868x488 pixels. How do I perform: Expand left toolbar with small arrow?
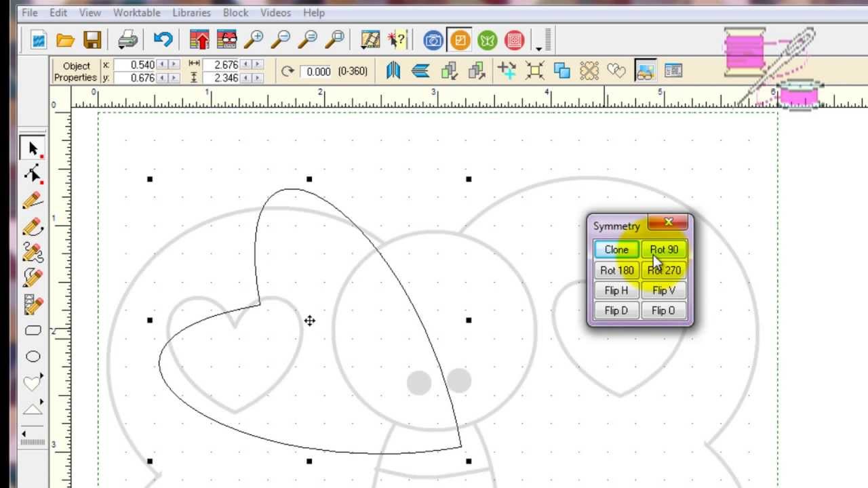coord(24,434)
